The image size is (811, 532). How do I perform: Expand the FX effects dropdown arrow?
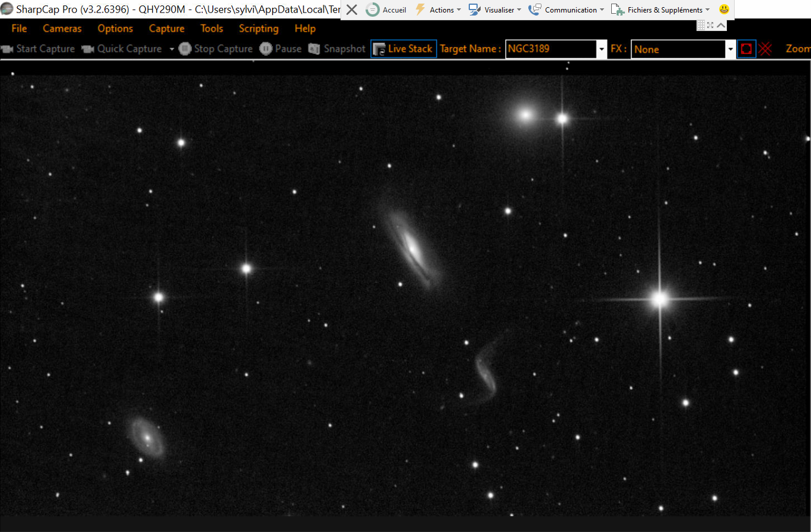pyautogui.click(x=731, y=50)
